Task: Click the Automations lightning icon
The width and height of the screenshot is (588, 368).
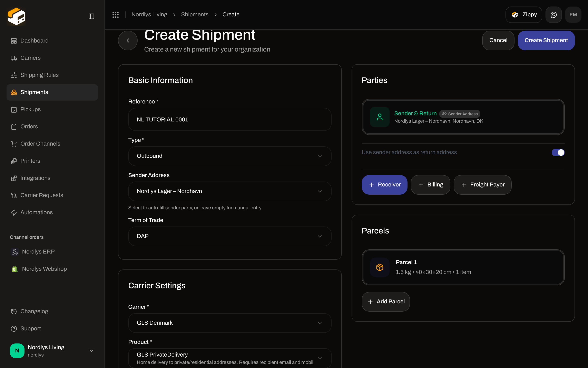Action: (x=14, y=212)
